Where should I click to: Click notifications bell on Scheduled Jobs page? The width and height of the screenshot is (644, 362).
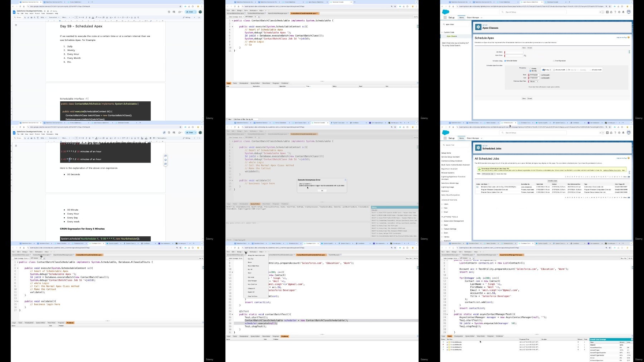[x=623, y=133]
